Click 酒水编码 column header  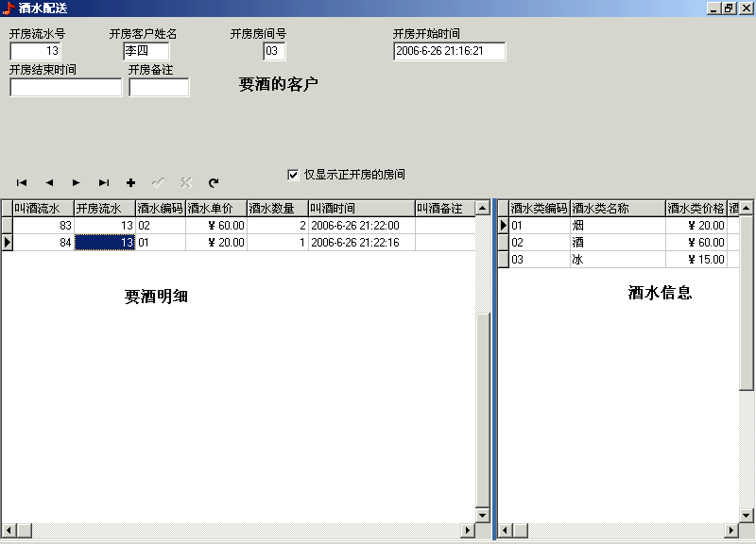[161, 208]
